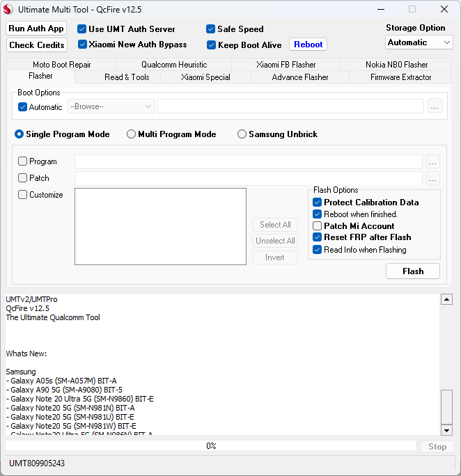Image resolution: width=461 pixels, height=476 pixels.
Task: Open the Storage Option dropdown
Action: (x=419, y=42)
